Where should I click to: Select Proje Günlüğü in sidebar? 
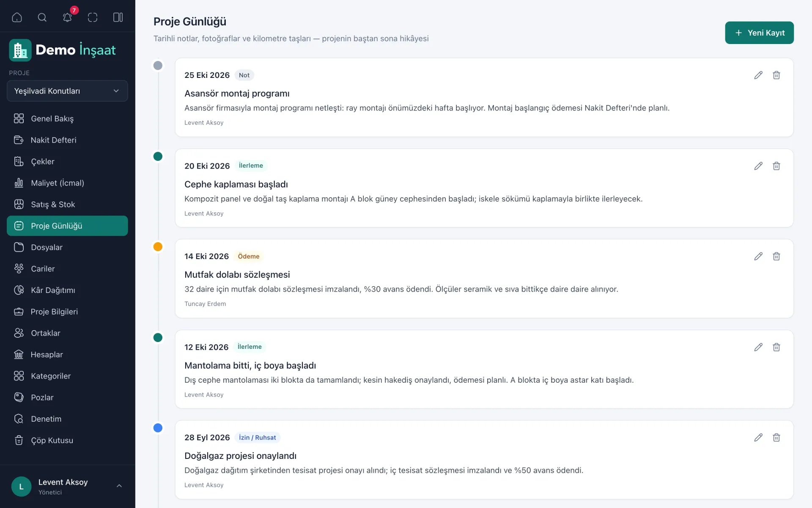pos(67,226)
